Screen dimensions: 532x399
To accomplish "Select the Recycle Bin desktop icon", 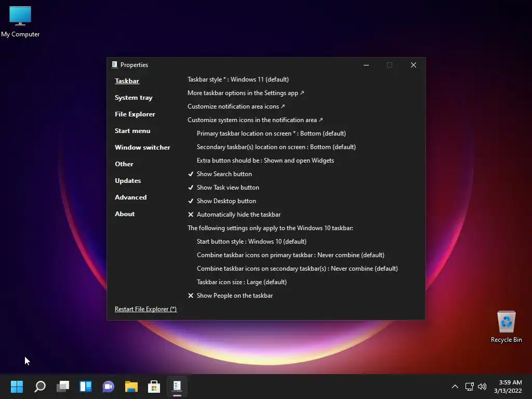I will 506,327.
